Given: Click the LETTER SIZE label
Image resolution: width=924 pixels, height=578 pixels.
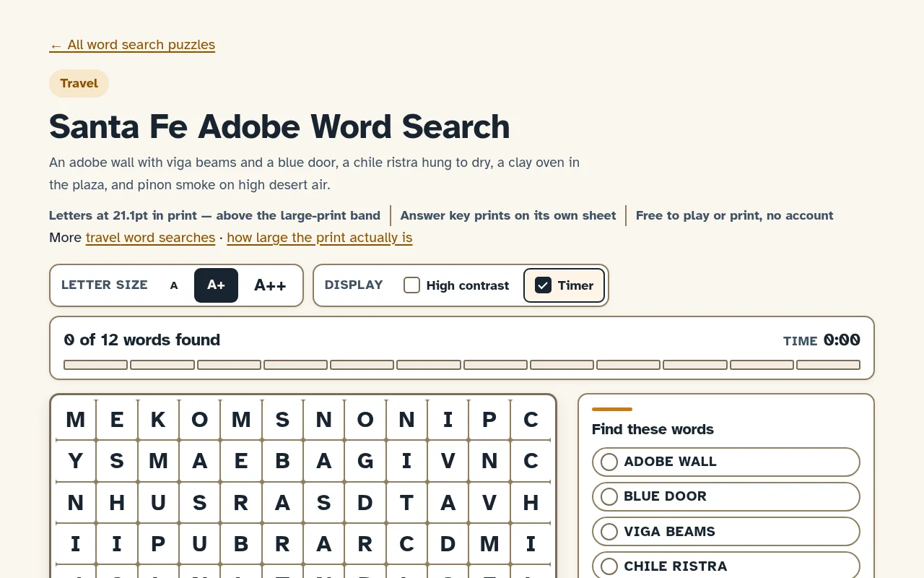Looking at the screenshot, I should click(x=105, y=285).
